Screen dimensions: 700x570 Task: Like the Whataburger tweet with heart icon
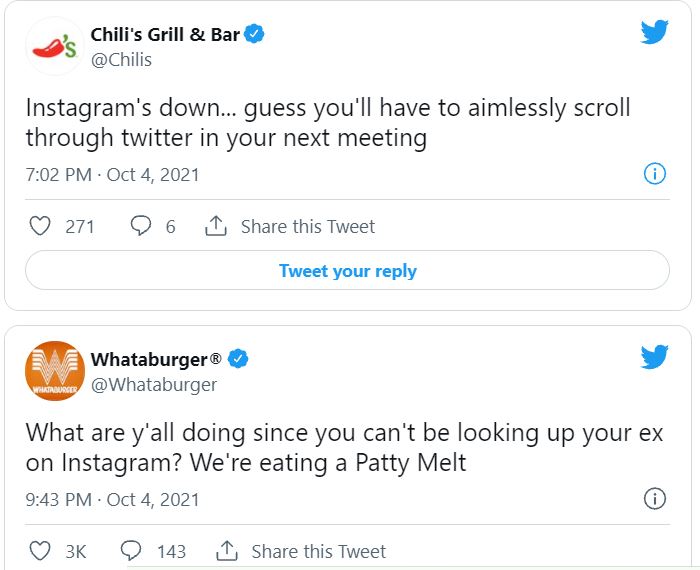point(40,551)
